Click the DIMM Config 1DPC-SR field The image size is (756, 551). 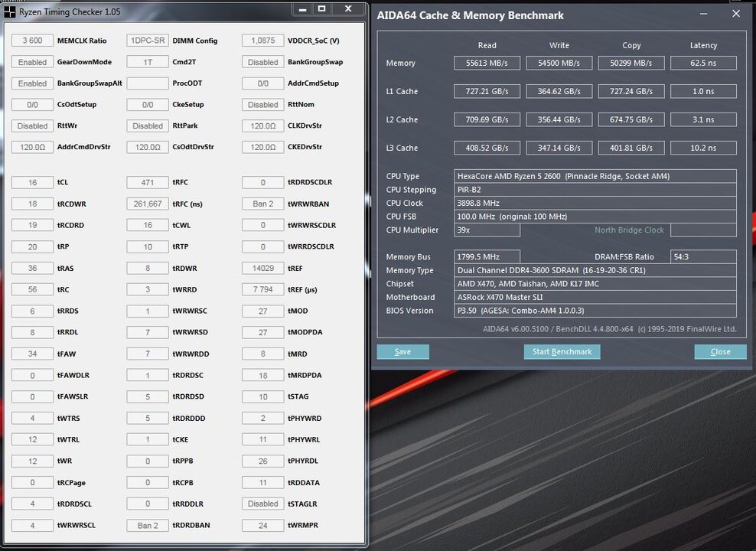point(148,41)
